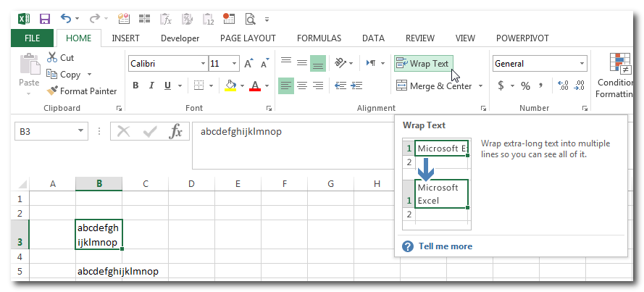Viewport: 644px width, 292px height.
Task: Switch to the INSERT ribbon tab
Action: 126,38
